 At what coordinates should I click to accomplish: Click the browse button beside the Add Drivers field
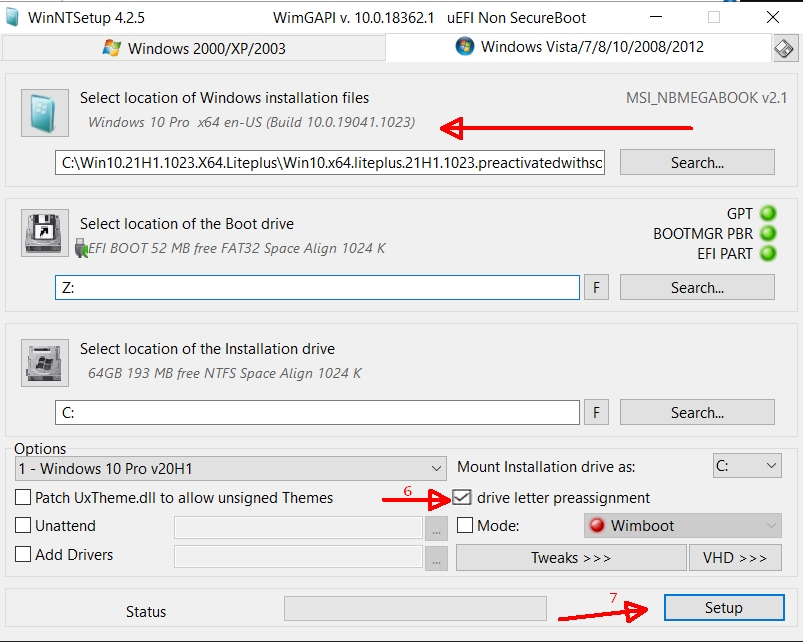point(436,557)
